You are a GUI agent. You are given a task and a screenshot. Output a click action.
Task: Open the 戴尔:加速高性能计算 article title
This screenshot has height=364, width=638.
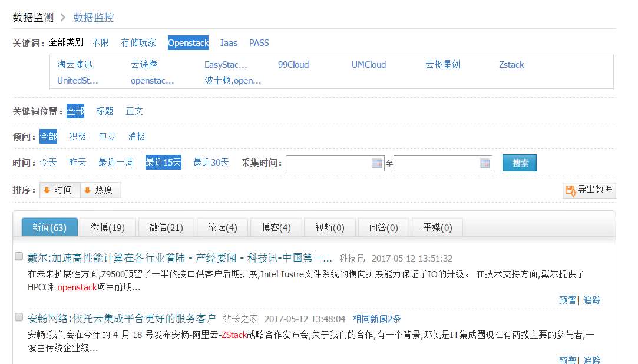coord(180,258)
